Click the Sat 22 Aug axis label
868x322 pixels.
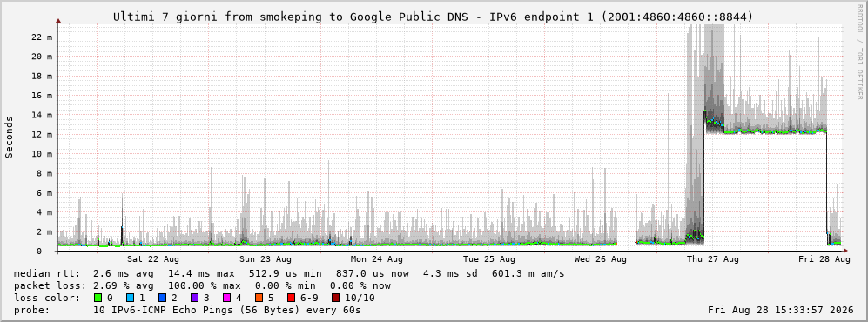click(152, 259)
